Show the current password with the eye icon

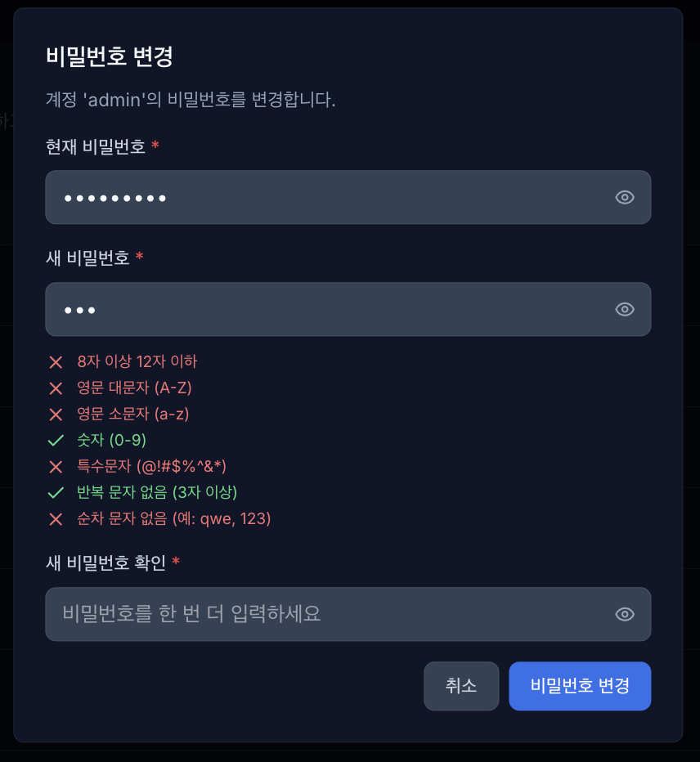point(624,197)
